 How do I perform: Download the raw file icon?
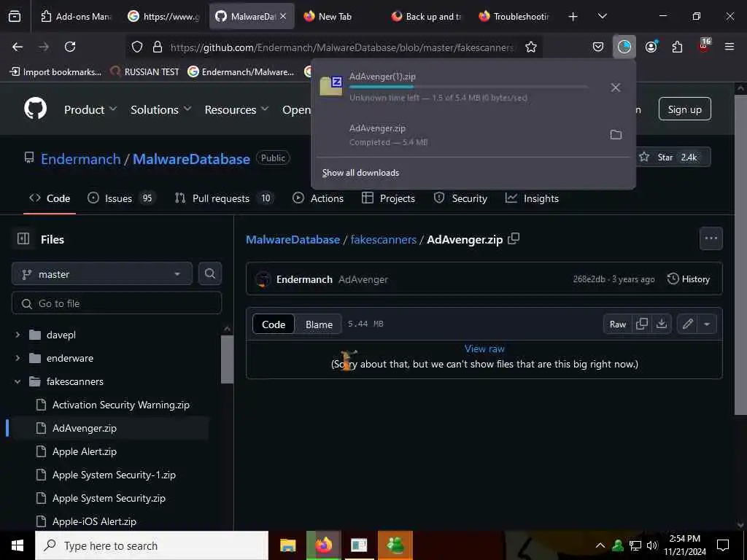tap(661, 324)
